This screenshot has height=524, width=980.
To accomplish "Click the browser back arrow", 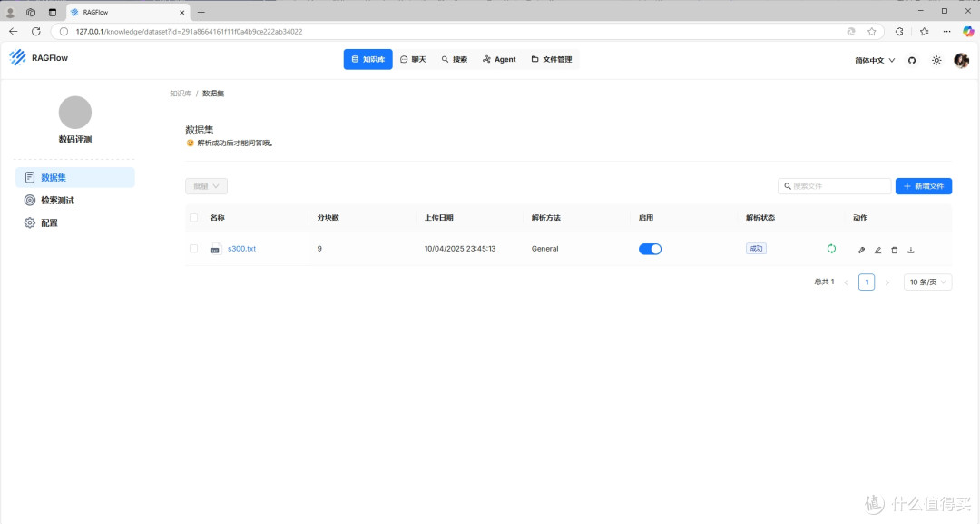I will 13,31.
